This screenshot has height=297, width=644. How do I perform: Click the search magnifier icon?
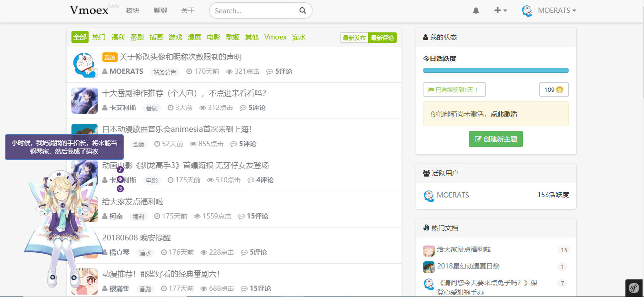(x=302, y=10)
